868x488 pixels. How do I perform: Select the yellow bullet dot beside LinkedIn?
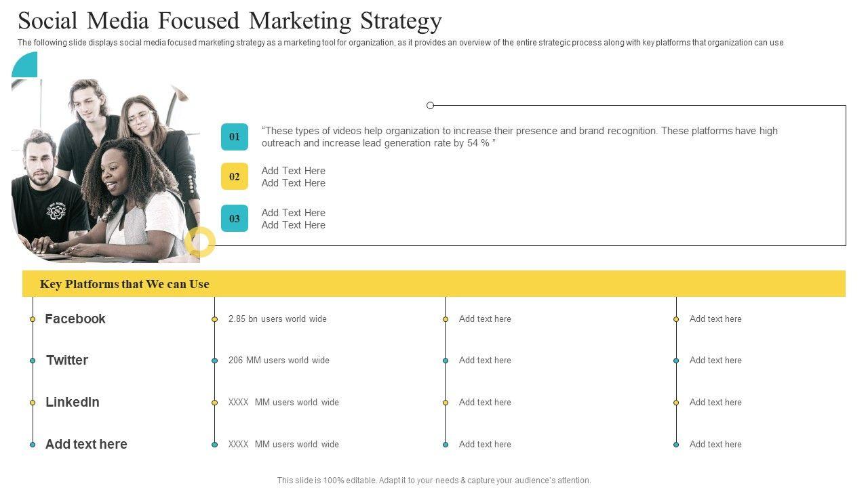(33, 403)
